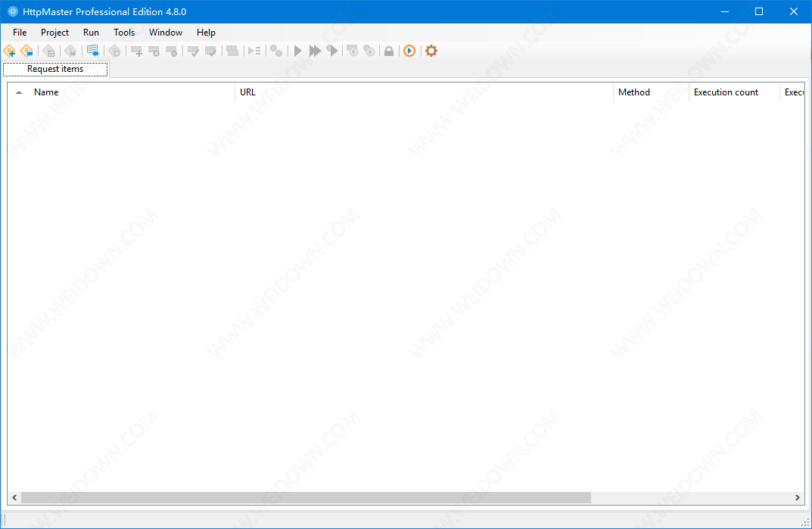Click the grayed project export arrow icon
The image size is (812, 529).
(70, 51)
